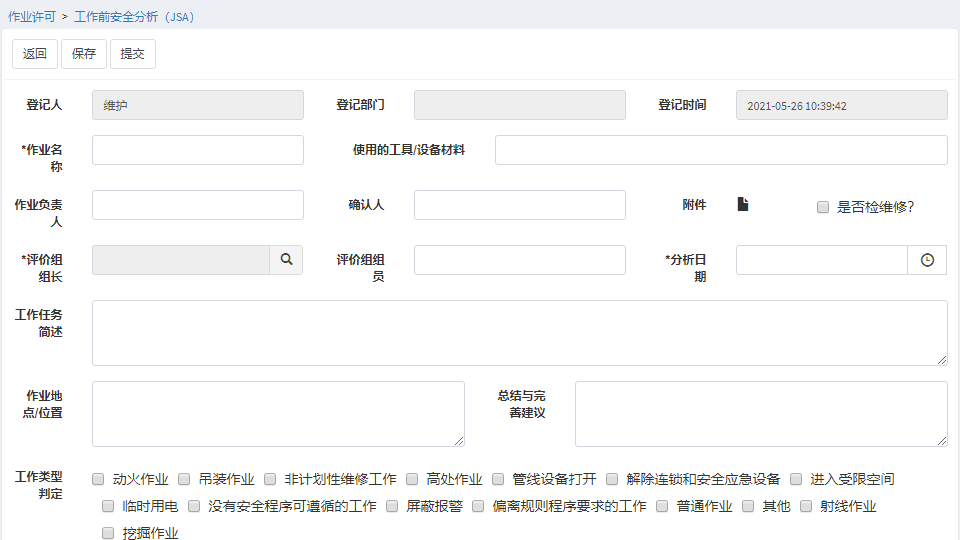Enable the 吊装作业 checkbox
This screenshot has height=540, width=960.
point(184,479)
